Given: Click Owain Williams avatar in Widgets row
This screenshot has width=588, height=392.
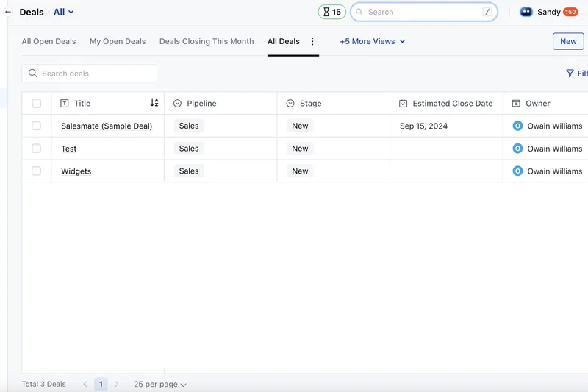Looking at the screenshot, I should 517,171.
